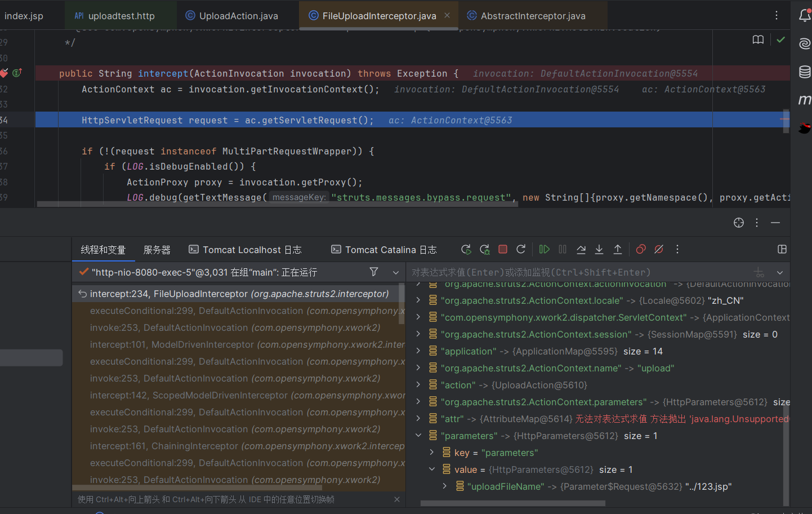Toggle Mute Breakpoints icon
Image resolution: width=812 pixels, height=514 pixels.
click(x=659, y=249)
